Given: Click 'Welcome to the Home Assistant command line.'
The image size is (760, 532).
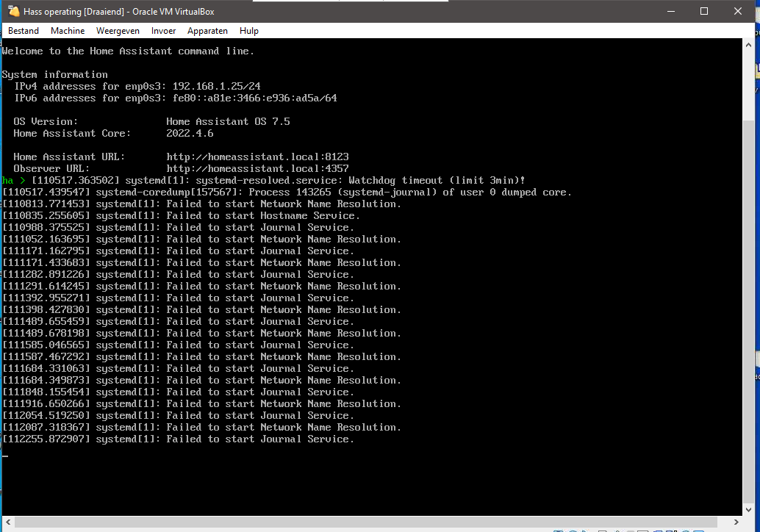Looking at the screenshot, I should pos(128,51).
